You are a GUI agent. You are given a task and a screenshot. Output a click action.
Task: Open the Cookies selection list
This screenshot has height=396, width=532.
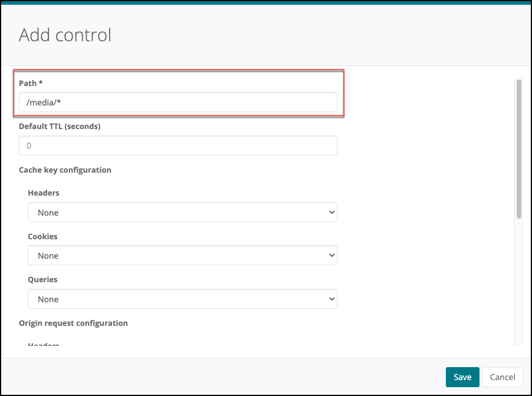(182, 256)
